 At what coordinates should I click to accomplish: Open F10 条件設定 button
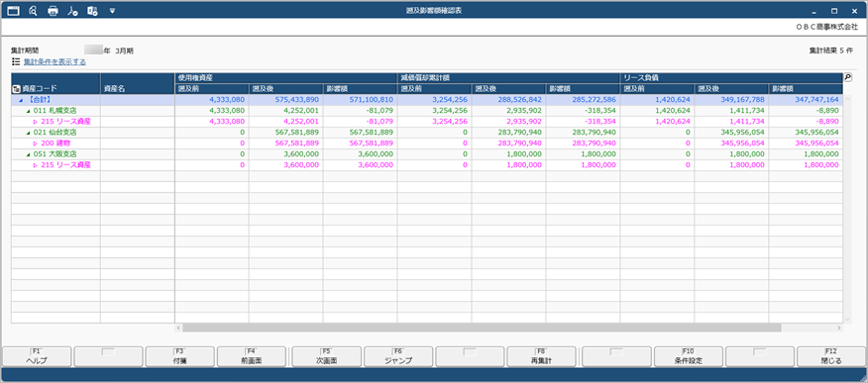689,356
